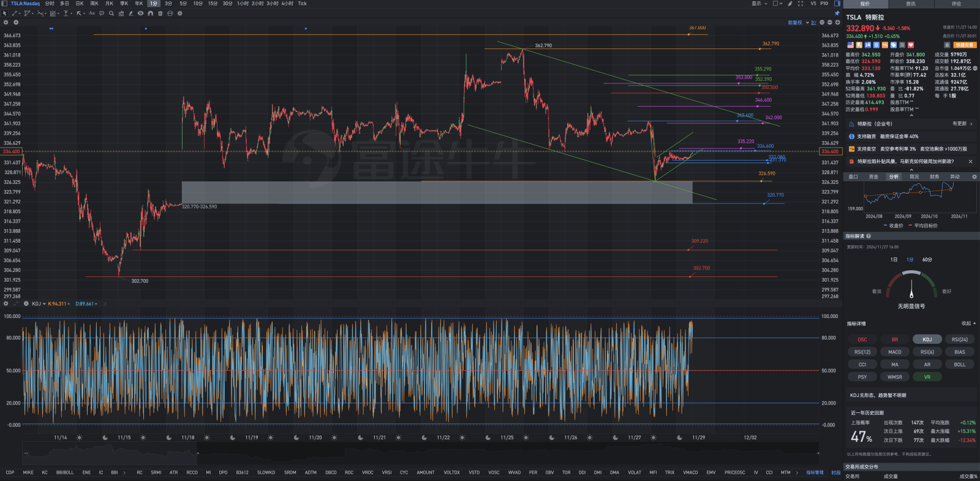Open VS compare button
This screenshot has height=481, width=980.
click(x=813, y=4)
